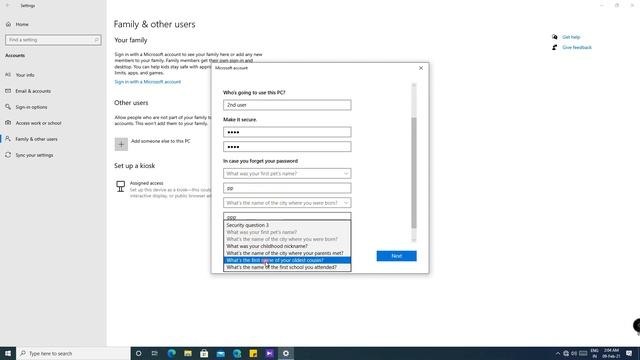The height and width of the screenshot is (360, 640).
Task: Open Microsoft Store from the taskbar
Action: pyautogui.click(x=204, y=353)
